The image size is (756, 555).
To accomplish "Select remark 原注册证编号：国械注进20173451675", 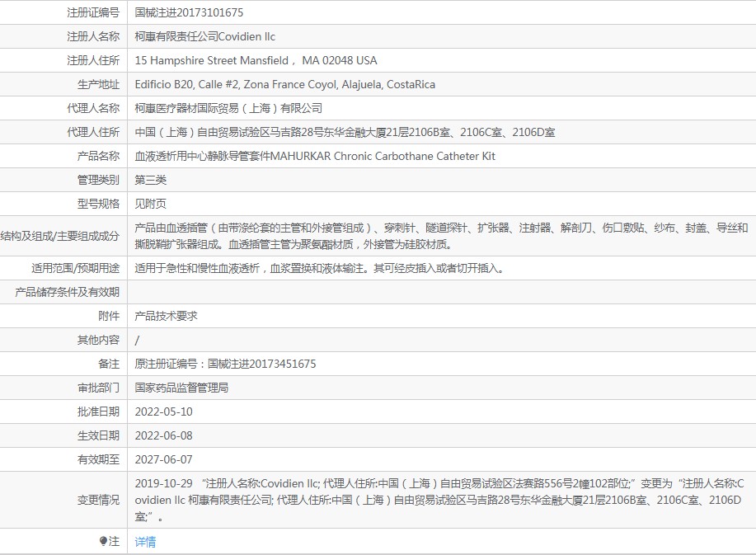I will pos(225,364).
